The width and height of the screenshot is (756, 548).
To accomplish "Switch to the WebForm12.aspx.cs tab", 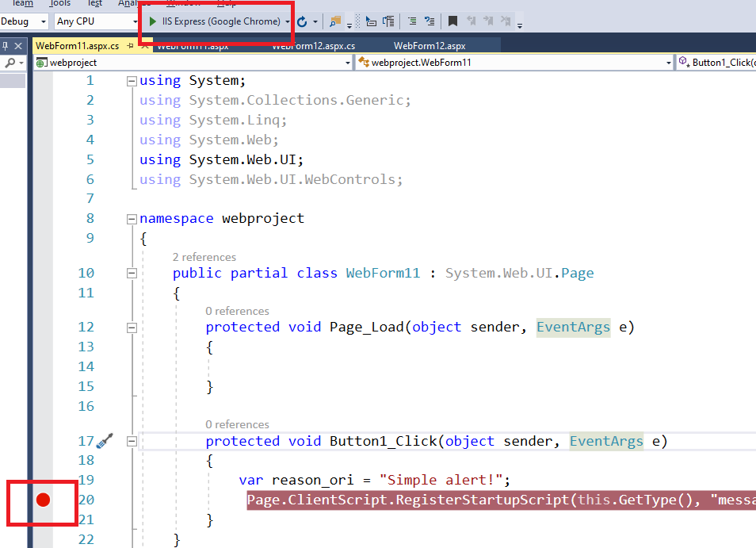I will point(313,46).
